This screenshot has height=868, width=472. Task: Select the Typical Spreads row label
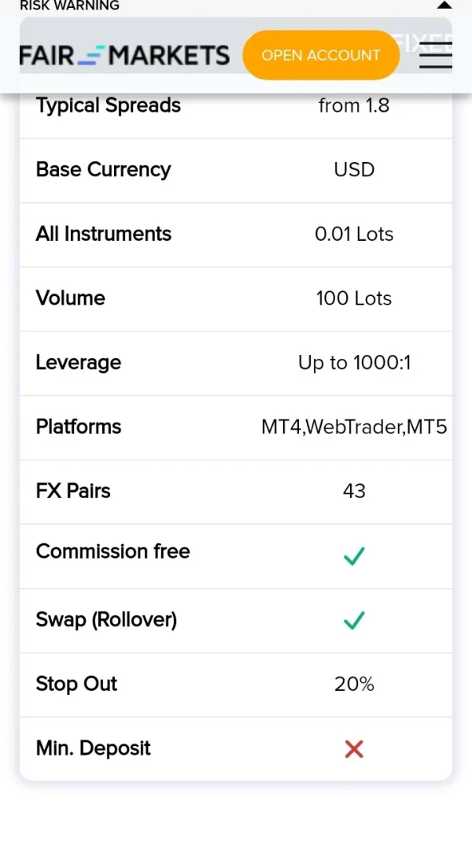click(x=109, y=105)
